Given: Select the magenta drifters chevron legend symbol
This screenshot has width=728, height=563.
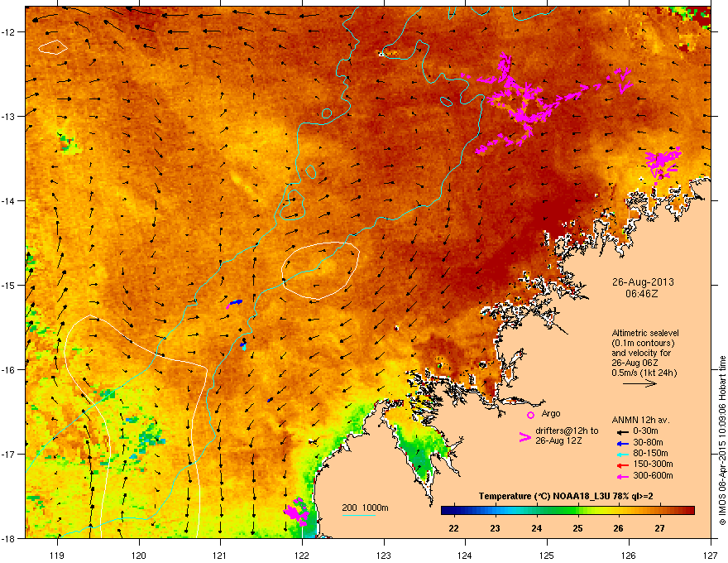Looking at the screenshot, I should tap(524, 436).
